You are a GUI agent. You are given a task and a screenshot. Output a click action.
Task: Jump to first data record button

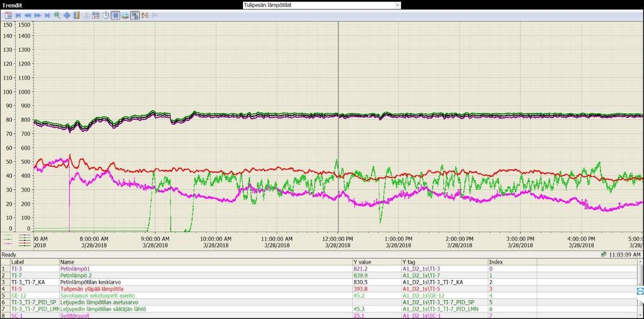(18, 15)
